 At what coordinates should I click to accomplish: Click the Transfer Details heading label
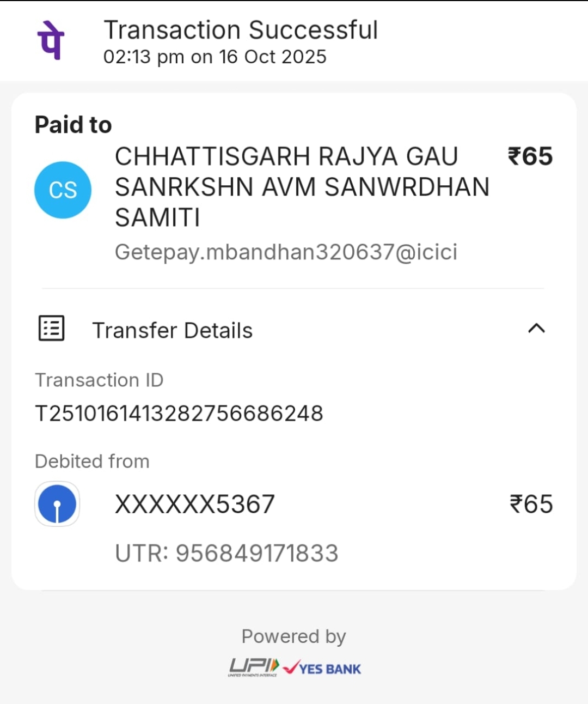click(172, 331)
